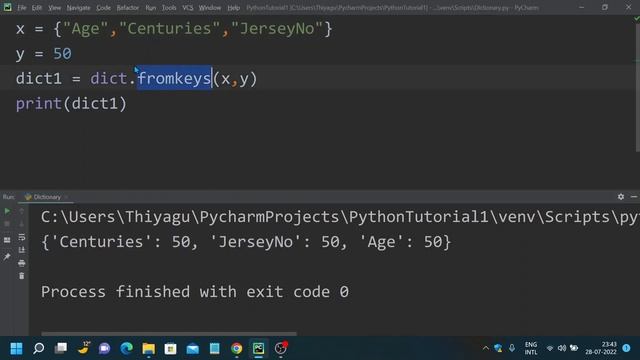Click the value 50 on line two
640x360 pixels.
tap(62, 53)
